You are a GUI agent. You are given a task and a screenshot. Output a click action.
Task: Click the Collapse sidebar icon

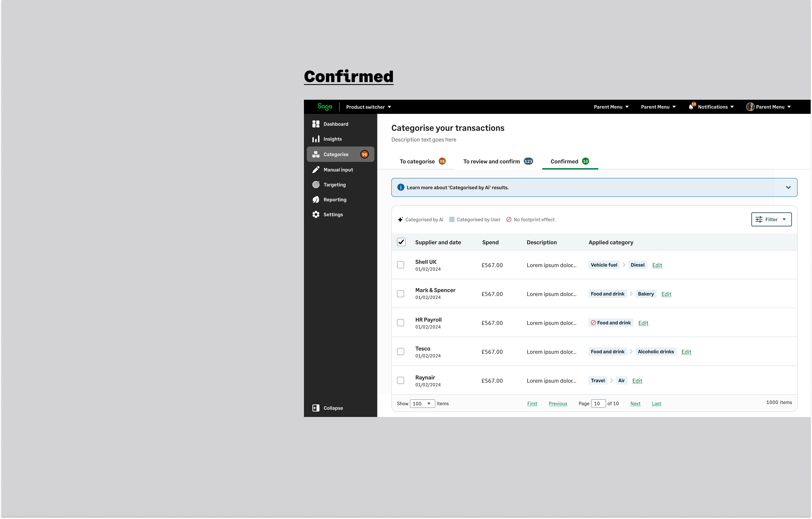(x=316, y=408)
